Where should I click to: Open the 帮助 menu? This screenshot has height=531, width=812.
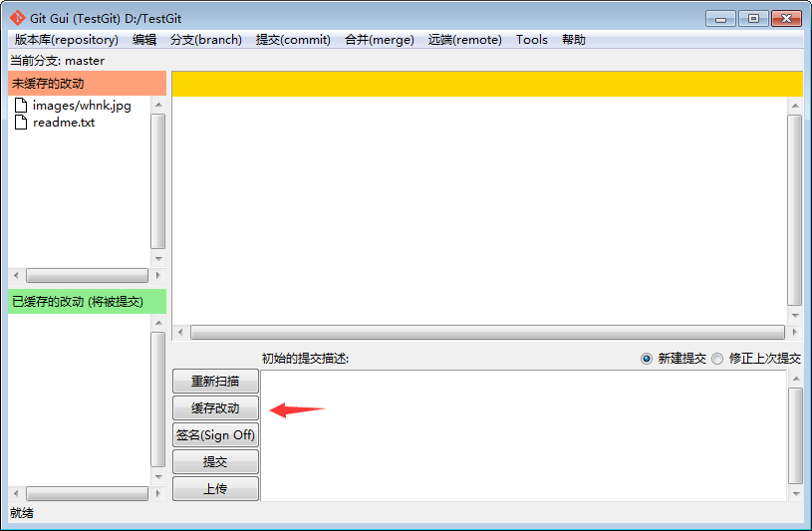click(574, 40)
